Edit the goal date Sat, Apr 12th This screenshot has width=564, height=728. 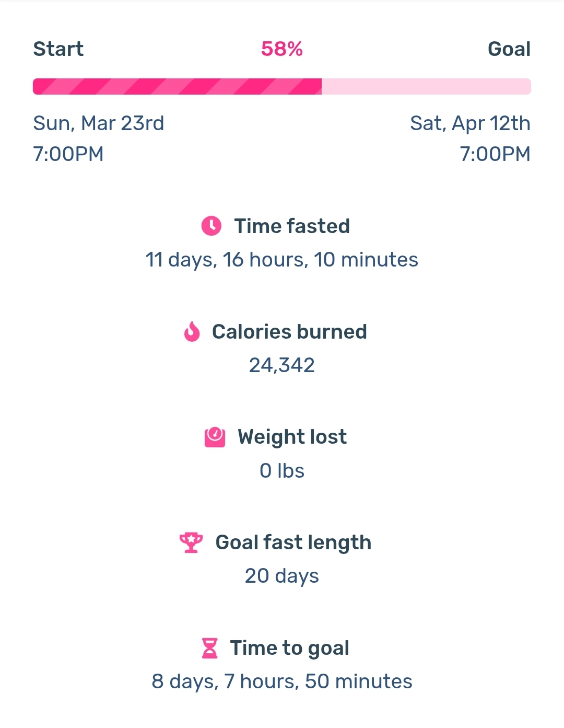pos(470,124)
